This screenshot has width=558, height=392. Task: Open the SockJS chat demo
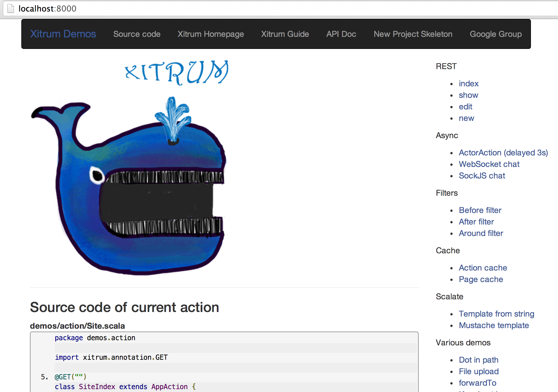click(x=482, y=176)
